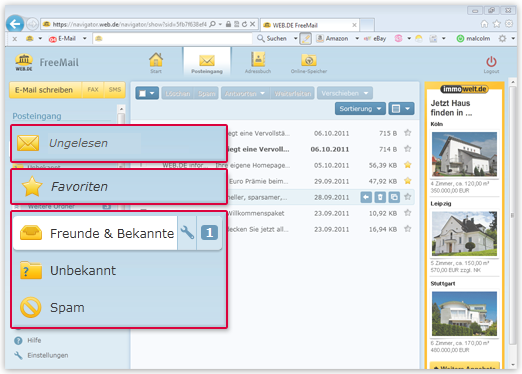
Task: Click trash icon on the 28.09.2011 row
Action: pos(380,197)
